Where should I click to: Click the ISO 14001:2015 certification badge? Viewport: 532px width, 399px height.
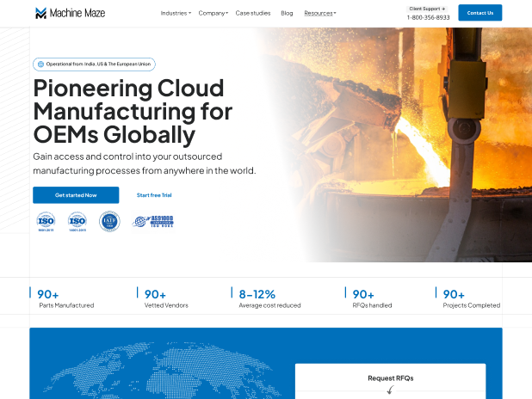(77, 222)
